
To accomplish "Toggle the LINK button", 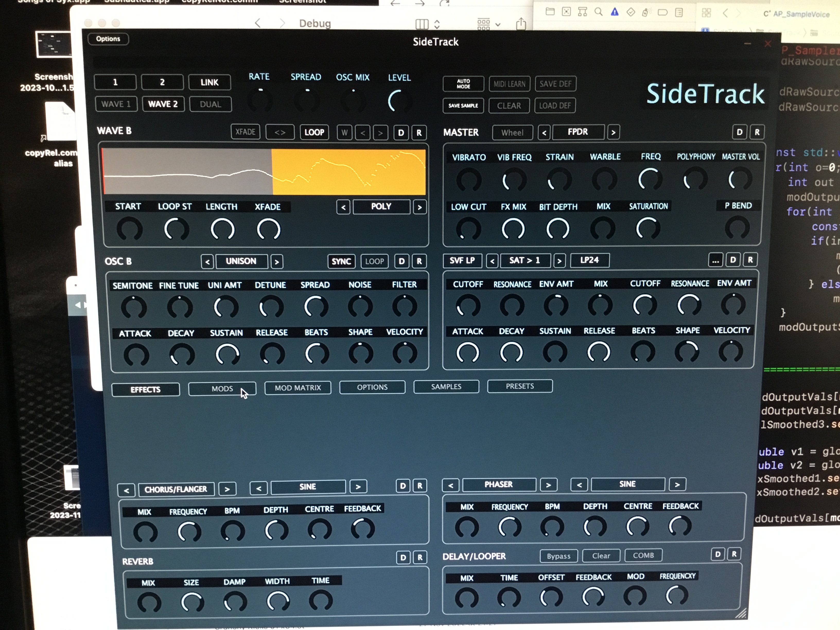I will pyautogui.click(x=209, y=82).
